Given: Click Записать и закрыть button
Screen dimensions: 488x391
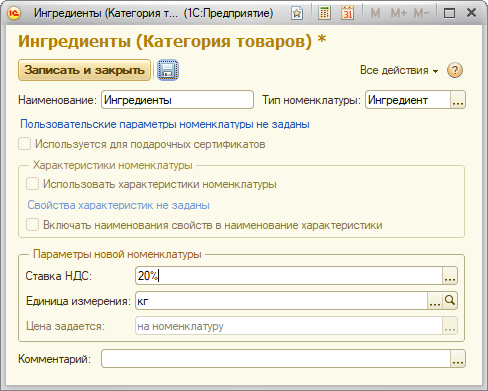Looking at the screenshot, I should tap(84, 70).
